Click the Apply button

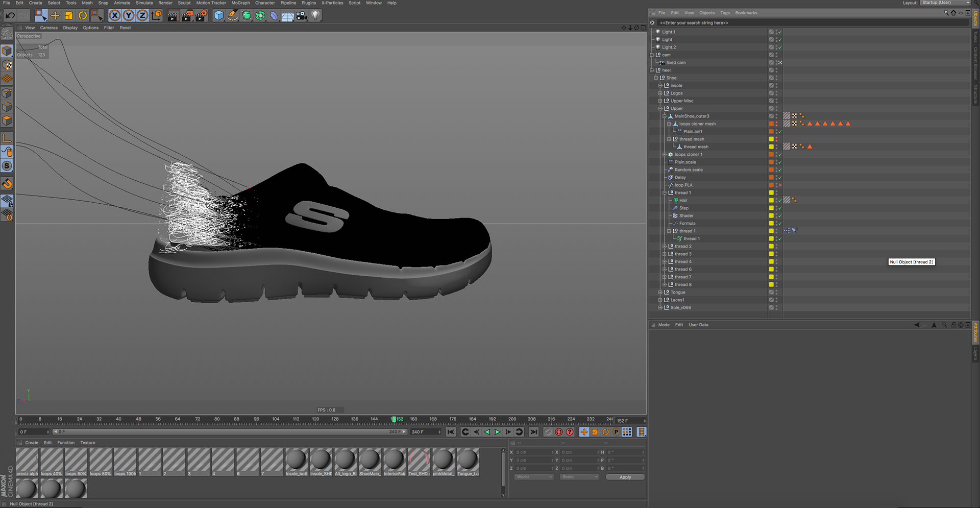[625, 477]
